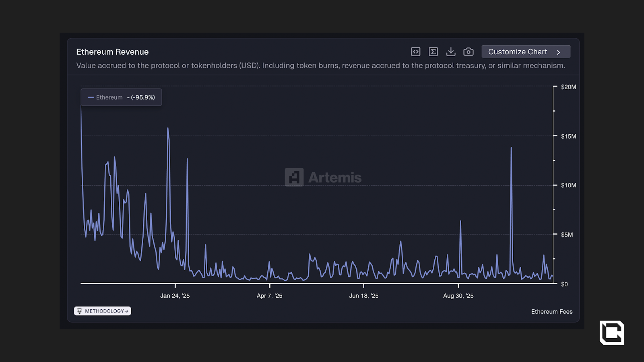This screenshot has height=362, width=644.
Task: Click the Ethereum Revenue chart title
Action: click(112, 52)
